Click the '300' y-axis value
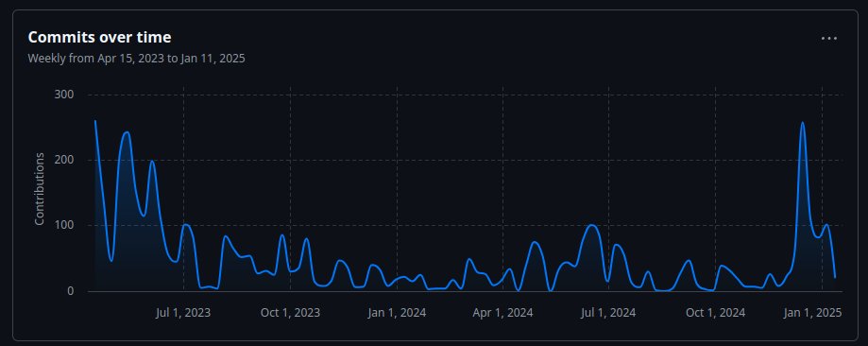Screen dimensions: 868x346 click(64, 95)
